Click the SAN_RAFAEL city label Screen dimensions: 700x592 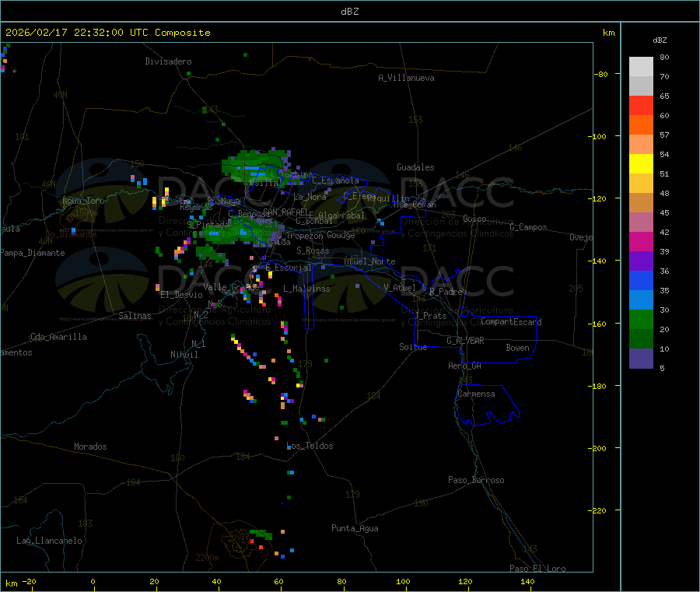285,212
